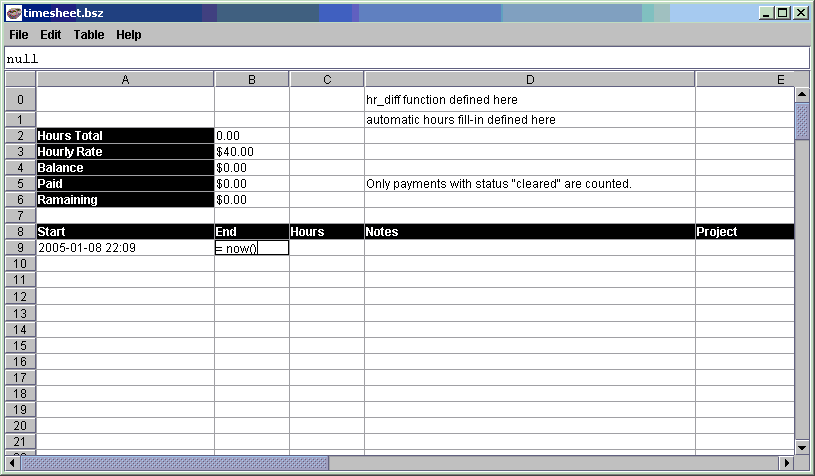The width and height of the screenshot is (815, 476).
Task: Click the scroll right arrow
Action: pos(786,462)
